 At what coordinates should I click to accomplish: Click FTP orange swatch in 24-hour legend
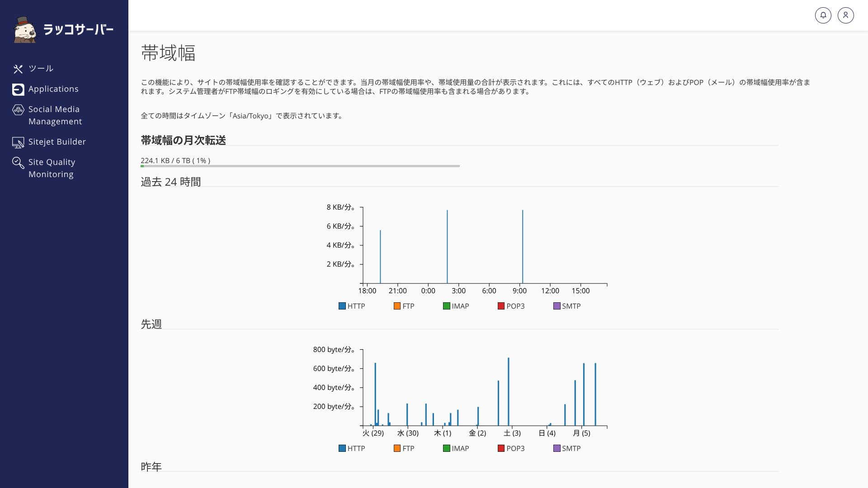pos(397,306)
